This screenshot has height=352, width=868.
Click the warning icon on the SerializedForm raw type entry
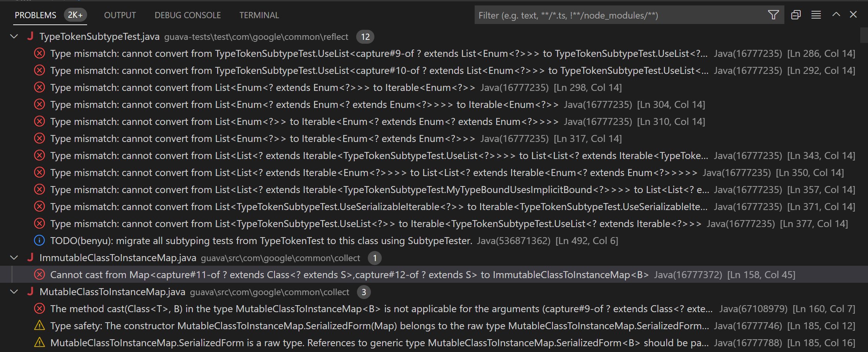pos(39,342)
